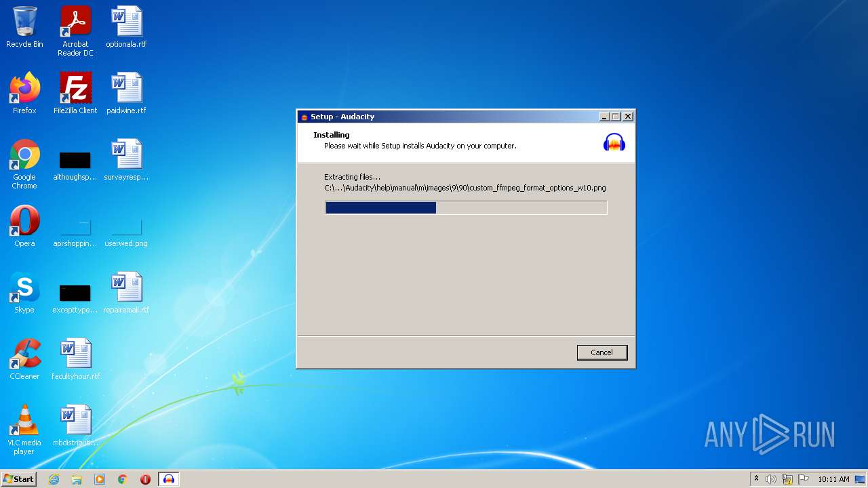Open Opera from the taskbar
The image size is (868, 488).
(146, 479)
